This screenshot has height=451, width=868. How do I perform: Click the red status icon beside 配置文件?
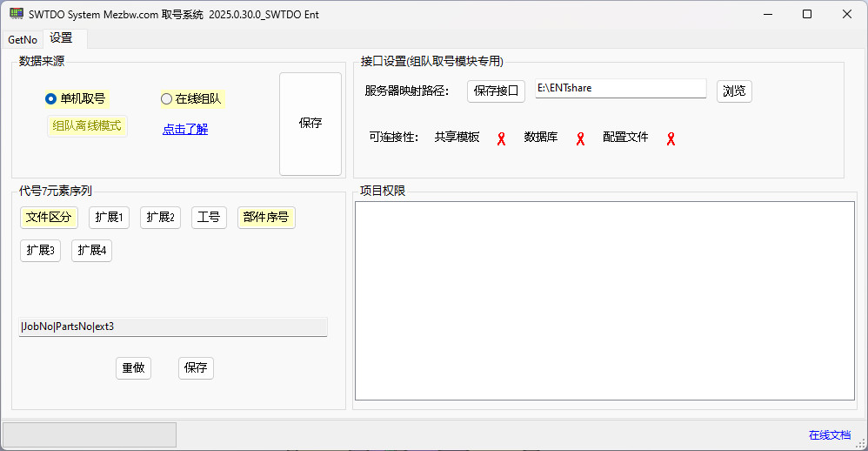pos(671,138)
